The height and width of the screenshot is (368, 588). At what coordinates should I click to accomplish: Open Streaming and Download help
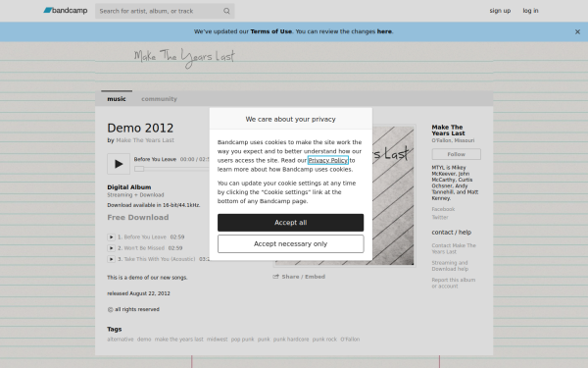[x=450, y=266]
